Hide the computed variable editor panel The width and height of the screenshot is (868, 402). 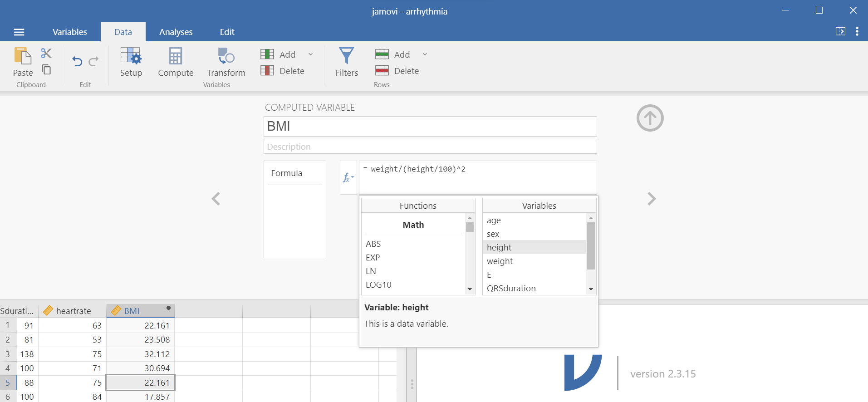[650, 118]
